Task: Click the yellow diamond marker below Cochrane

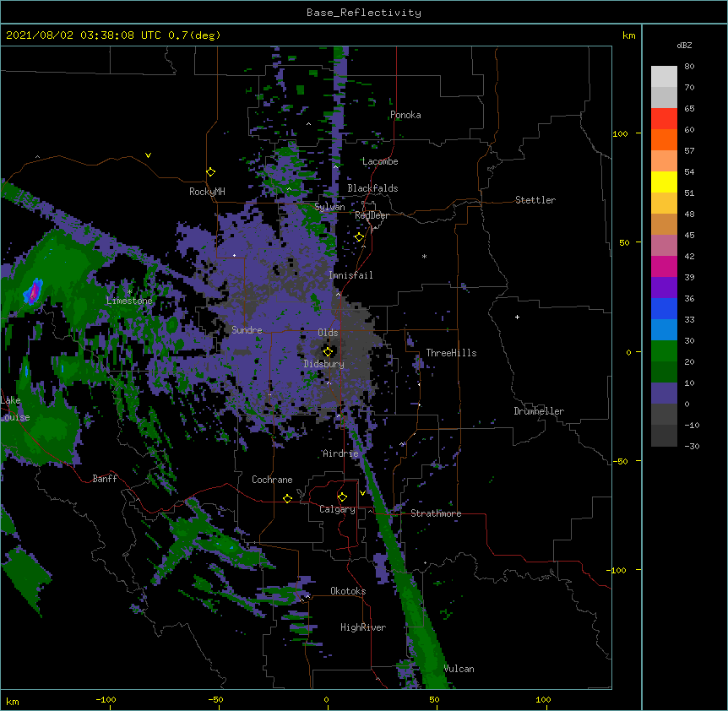Action: click(287, 498)
